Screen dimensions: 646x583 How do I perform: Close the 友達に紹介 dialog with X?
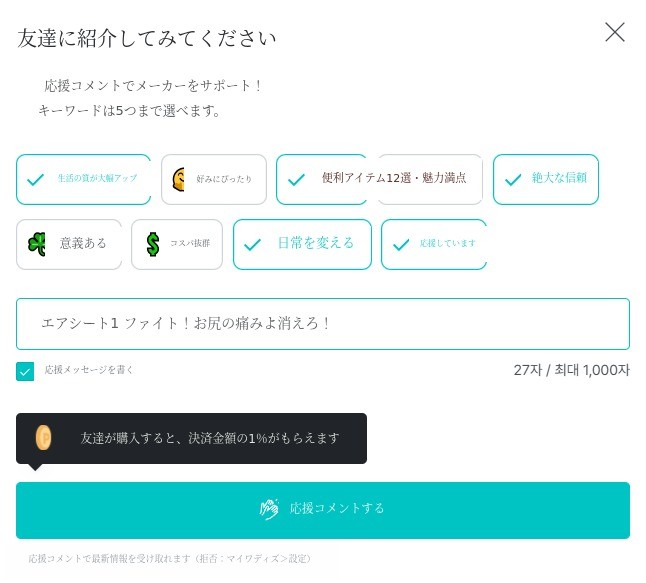click(x=614, y=32)
